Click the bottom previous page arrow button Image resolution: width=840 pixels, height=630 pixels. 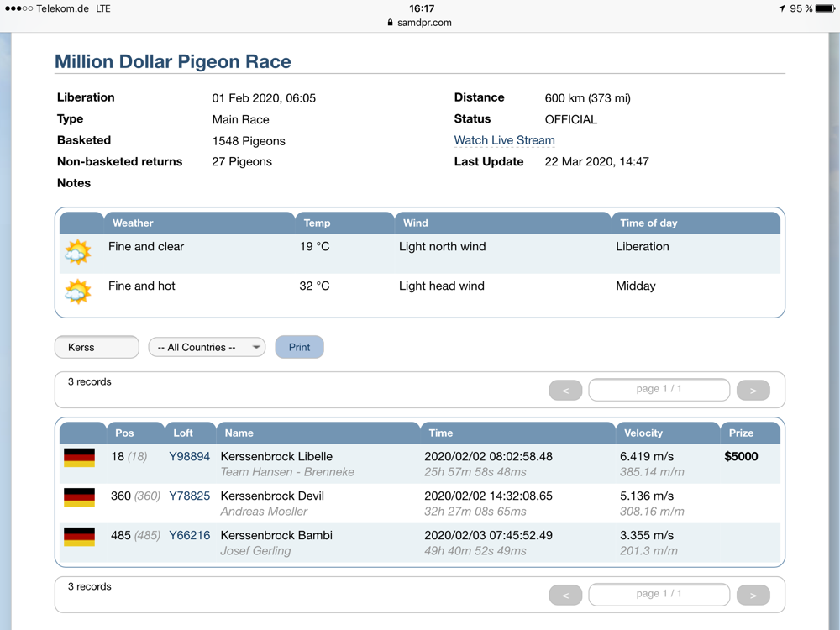(565, 595)
